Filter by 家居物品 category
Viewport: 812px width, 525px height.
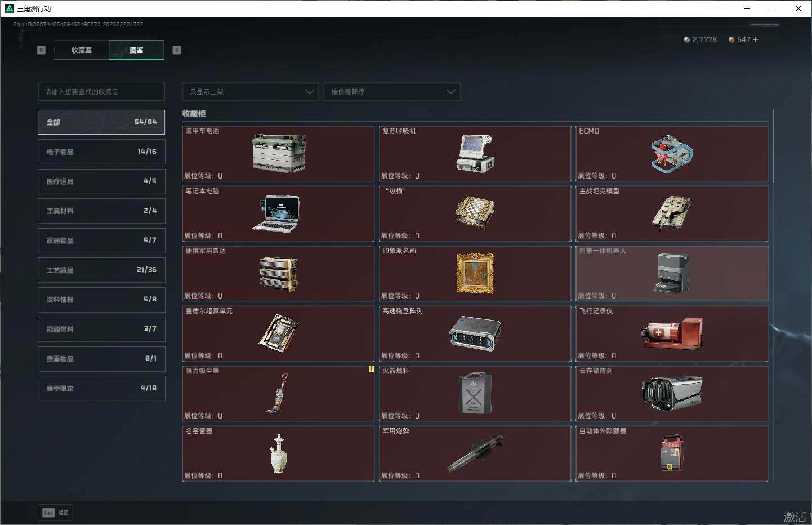tap(101, 241)
